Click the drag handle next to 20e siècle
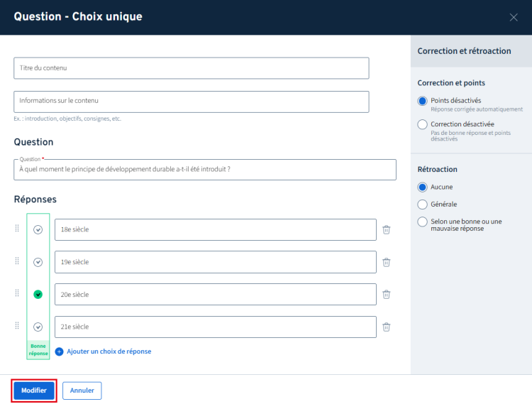The width and height of the screenshot is (532, 409). 17,294
